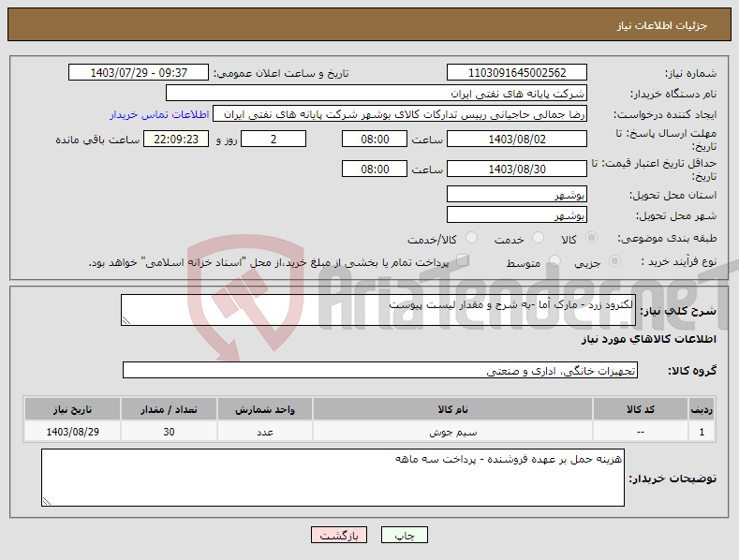Screen dimensions: 739x560
Task: Click the تعداد / مقدار column header
Action: tap(169, 409)
